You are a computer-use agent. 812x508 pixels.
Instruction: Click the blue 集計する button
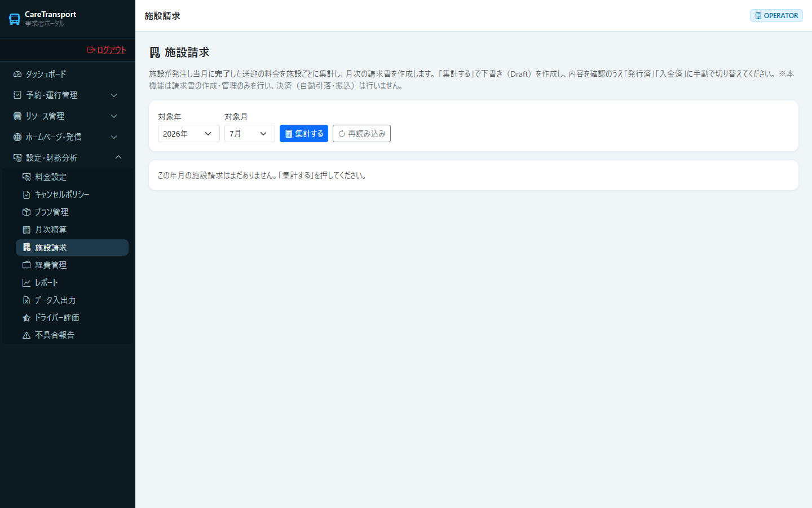[304, 133]
